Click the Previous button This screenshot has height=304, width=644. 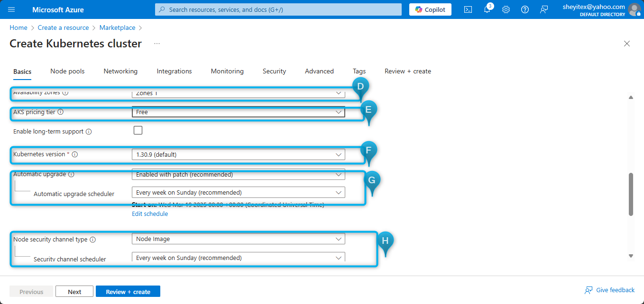coord(31,292)
